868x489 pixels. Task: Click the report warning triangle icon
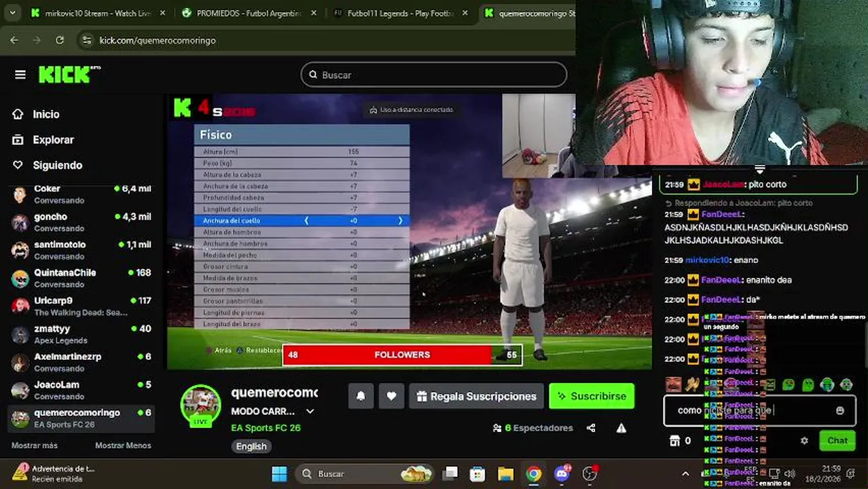coord(621,428)
